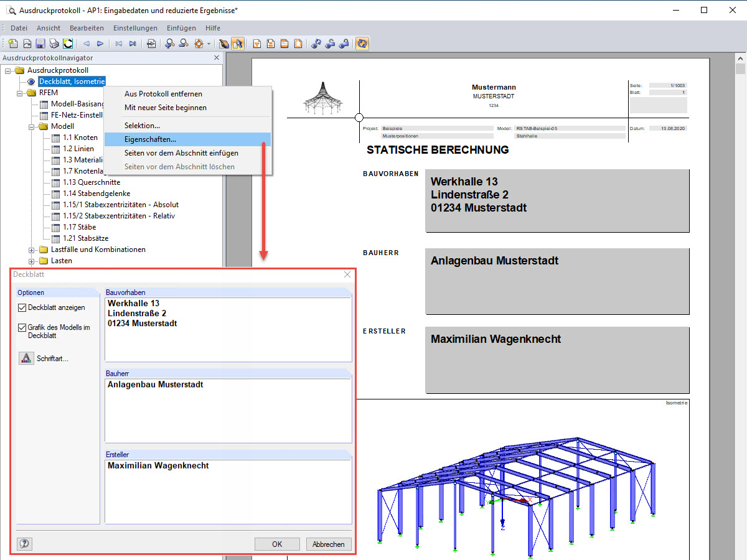Click the printer icon in the toolbar
747x560 pixels.
54,44
